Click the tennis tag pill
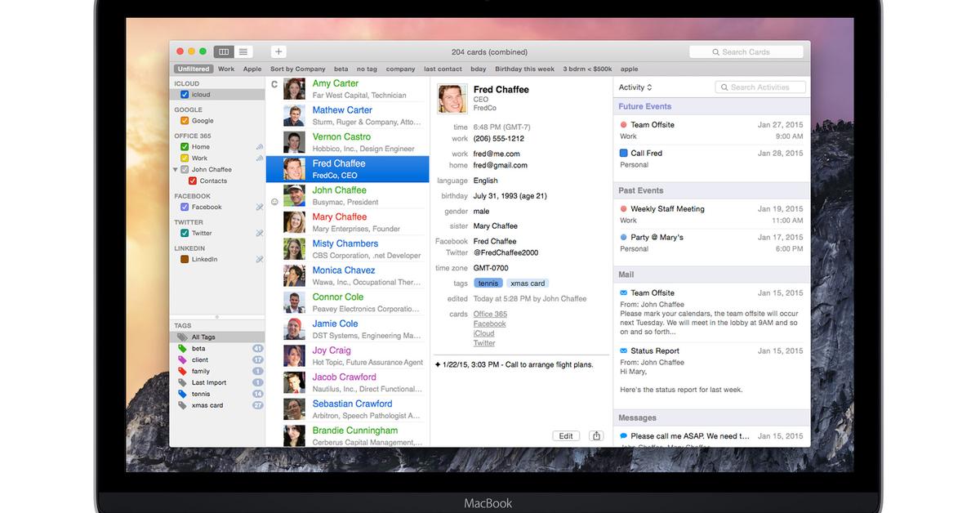This screenshot has width=980, height=513. (x=488, y=283)
